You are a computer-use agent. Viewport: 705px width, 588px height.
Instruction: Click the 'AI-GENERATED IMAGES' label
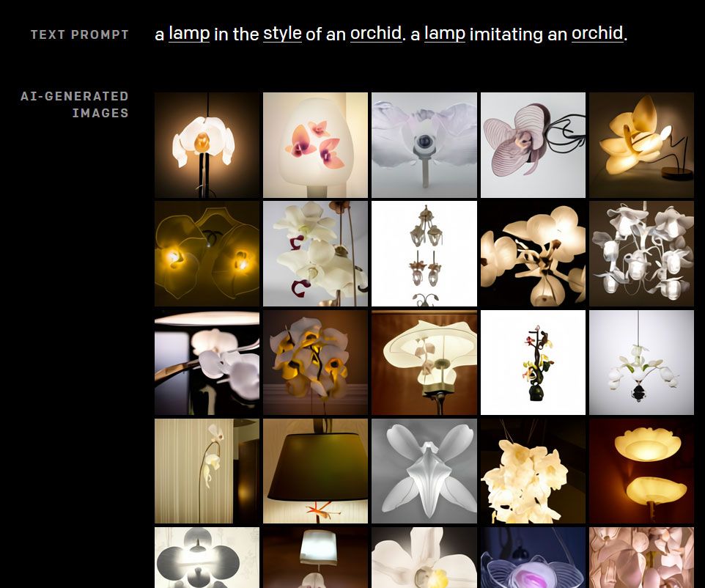(75, 104)
